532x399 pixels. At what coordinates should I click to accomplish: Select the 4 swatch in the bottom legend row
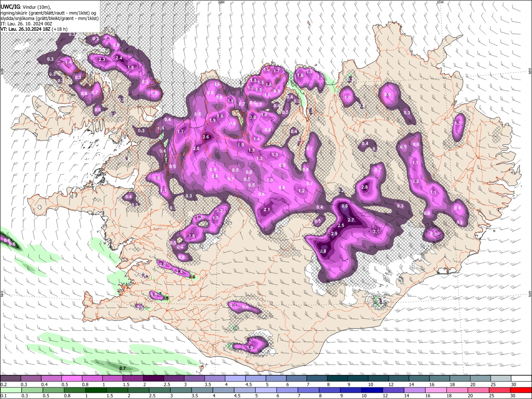(224, 390)
